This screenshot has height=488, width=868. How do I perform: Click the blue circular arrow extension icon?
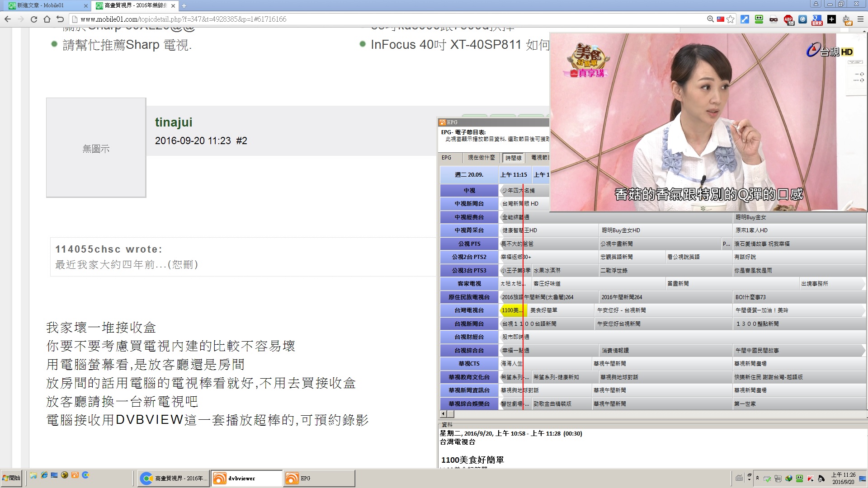(802, 19)
